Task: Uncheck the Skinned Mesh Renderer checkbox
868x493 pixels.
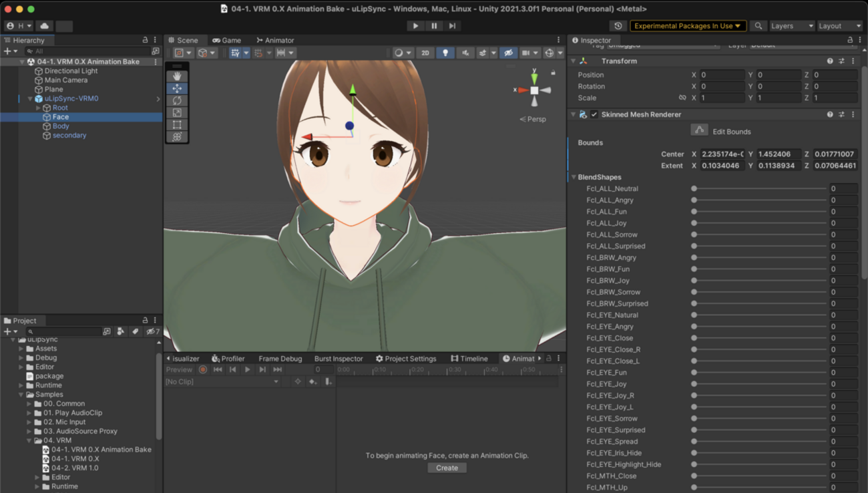Action: 594,114
